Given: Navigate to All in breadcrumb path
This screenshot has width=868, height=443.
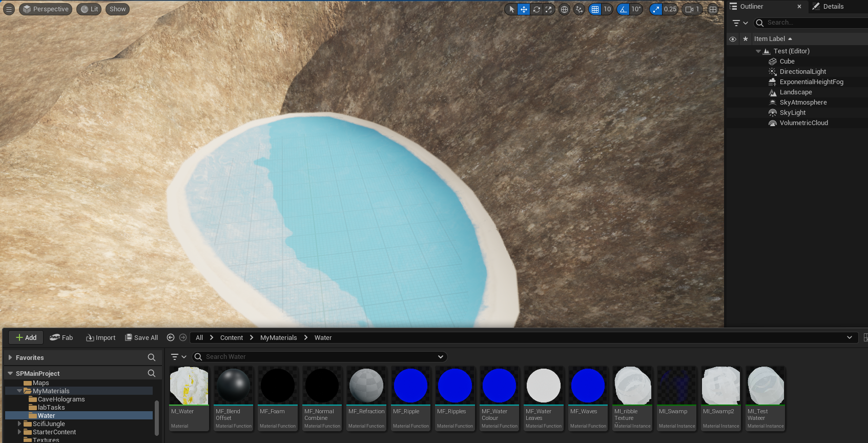Looking at the screenshot, I should coord(199,337).
